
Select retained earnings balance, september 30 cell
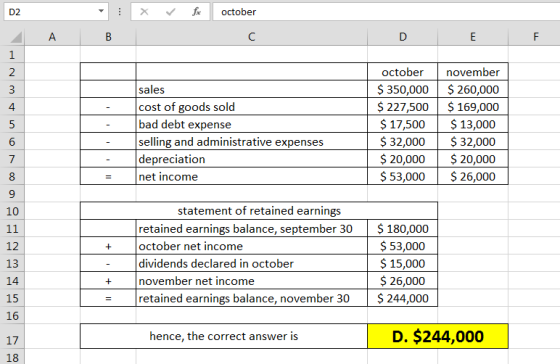pos(251,229)
